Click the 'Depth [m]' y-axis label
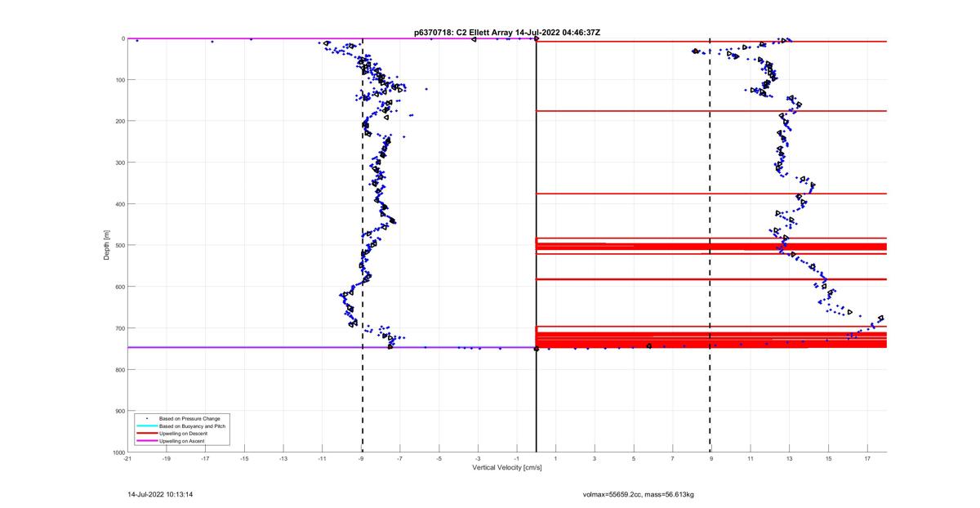 click(107, 245)
